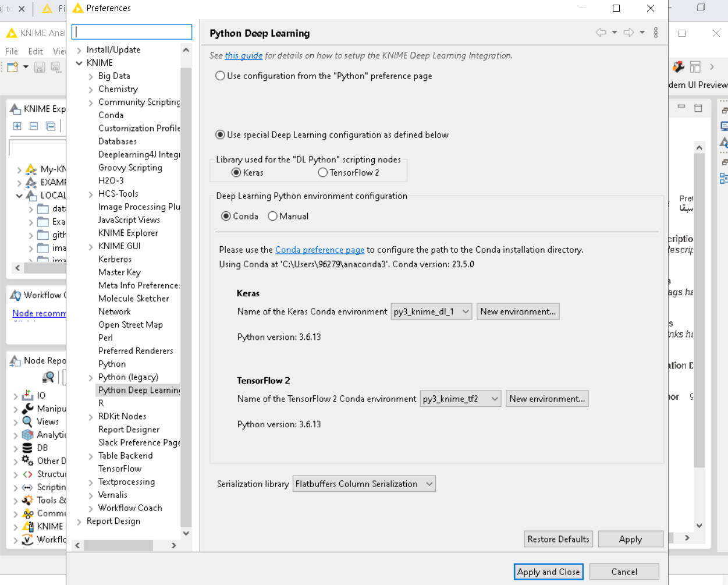Click the single-minus collapse icon in KNIME Explorer
728x585 pixels.
point(34,126)
